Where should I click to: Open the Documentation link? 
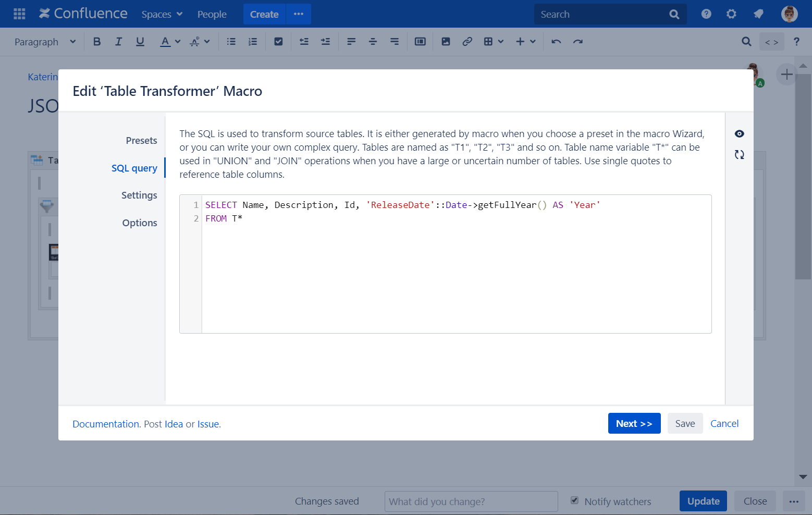tap(106, 424)
